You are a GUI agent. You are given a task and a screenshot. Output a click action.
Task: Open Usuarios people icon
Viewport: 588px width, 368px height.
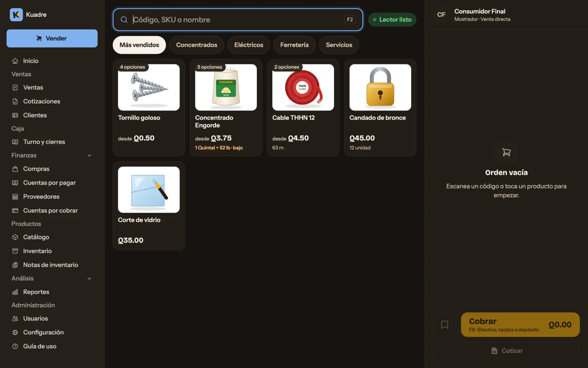coord(15,318)
